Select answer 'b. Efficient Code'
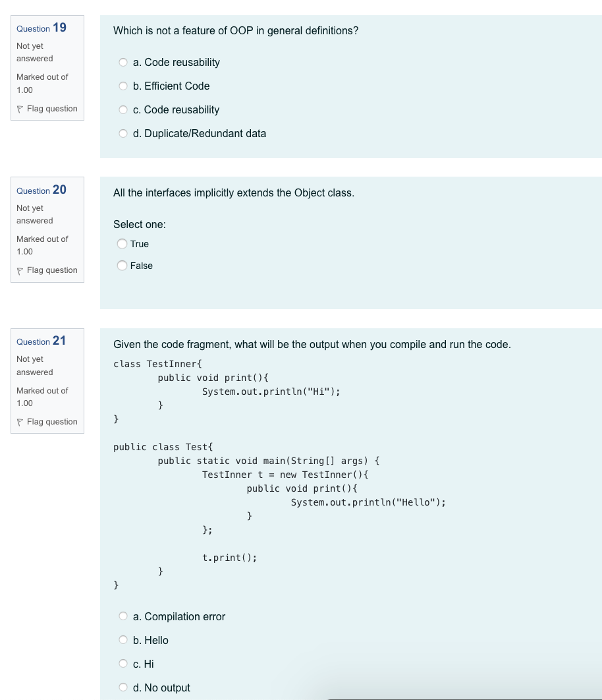Screen dimensions: 602x700 [123, 86]
